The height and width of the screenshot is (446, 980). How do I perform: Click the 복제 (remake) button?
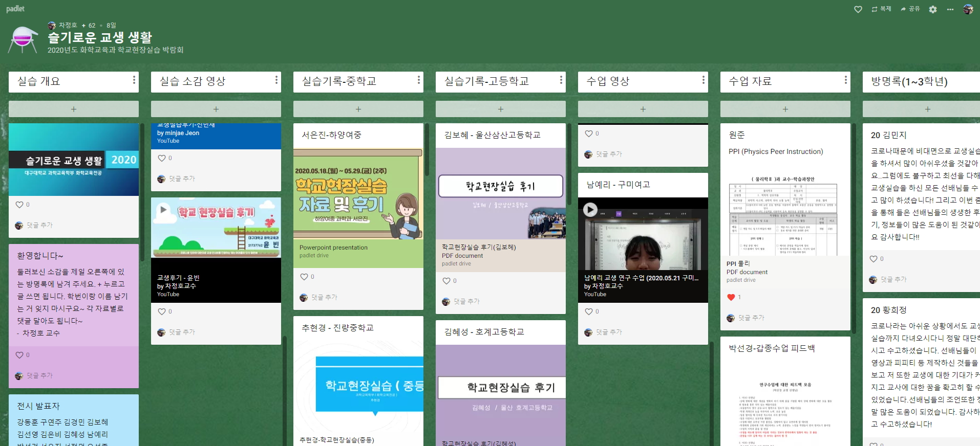click(882, 9)
